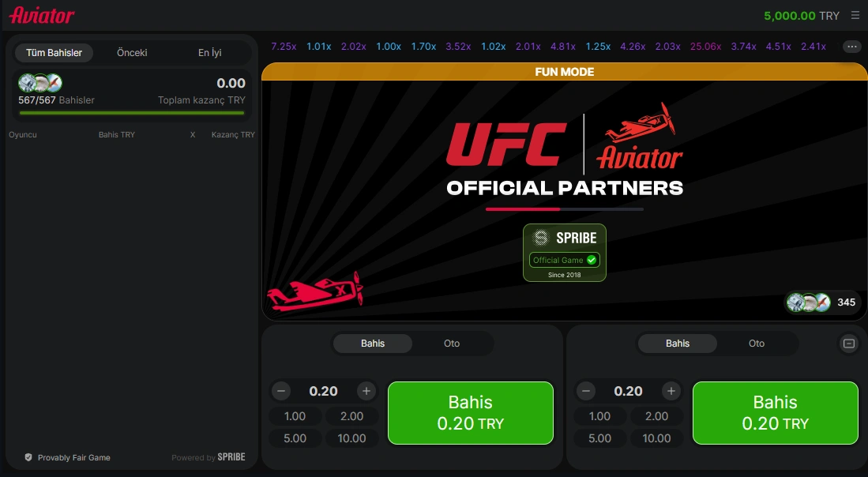
Task: Choose quick amount 1.00 in first bet panel
Action: [295, 416]
